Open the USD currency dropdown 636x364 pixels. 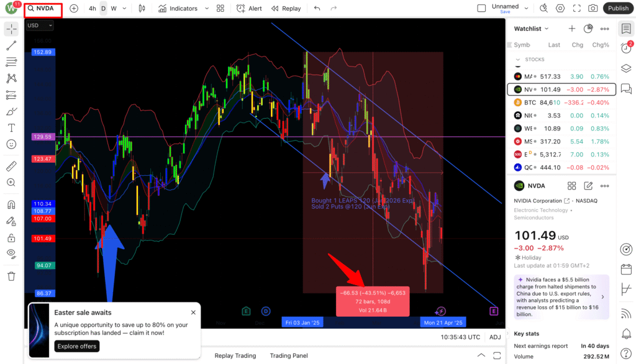tap(39, 25)
